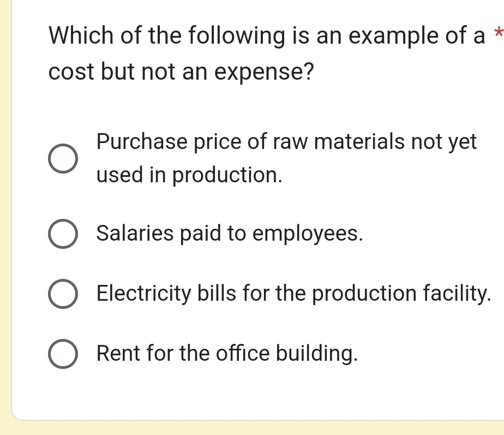Click the 'Purchase price of raw materials' label text
Screen dimensions: 504x435
pyautogui.click(x=286, y=142)
